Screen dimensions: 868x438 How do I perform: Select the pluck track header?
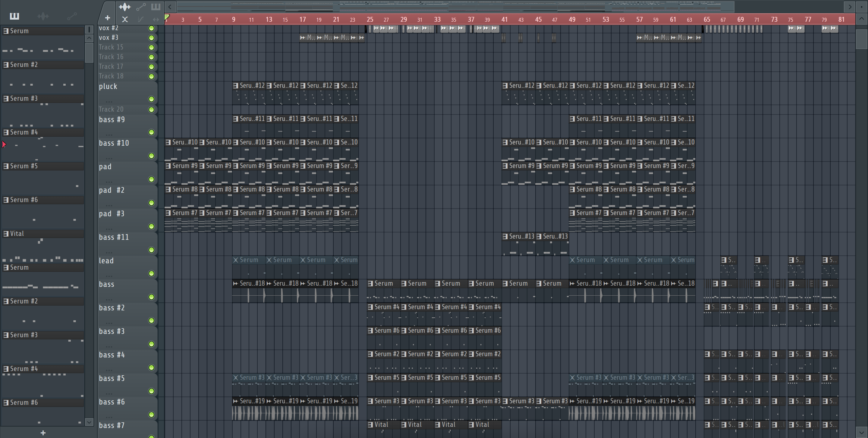127,93
